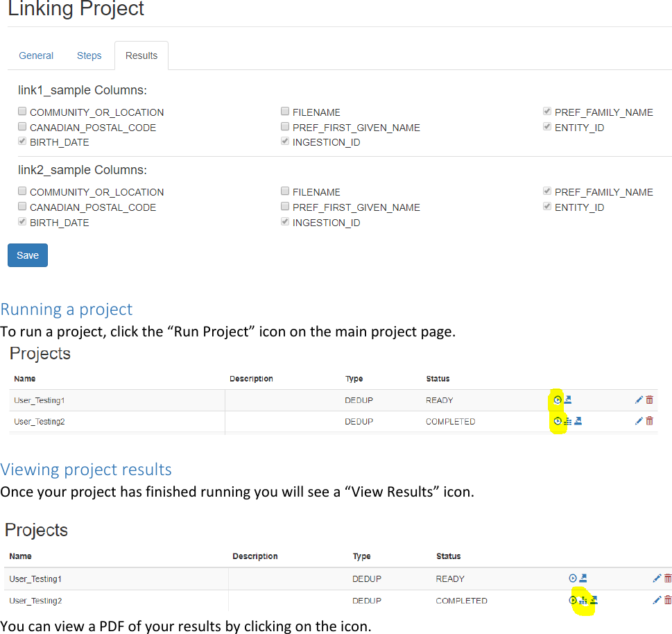Screen dimensions: 672x634
Task: Run User_Testing2 in the Running a project table
Action: (x=557, y=421)
